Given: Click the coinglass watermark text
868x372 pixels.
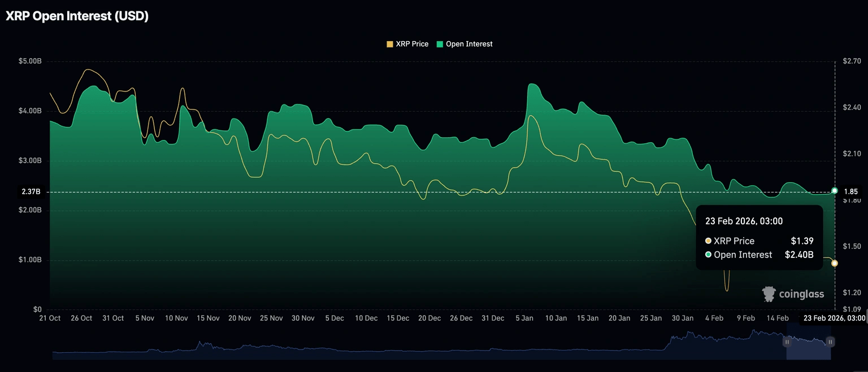Looking at the screenshot, I should point(801,294).
